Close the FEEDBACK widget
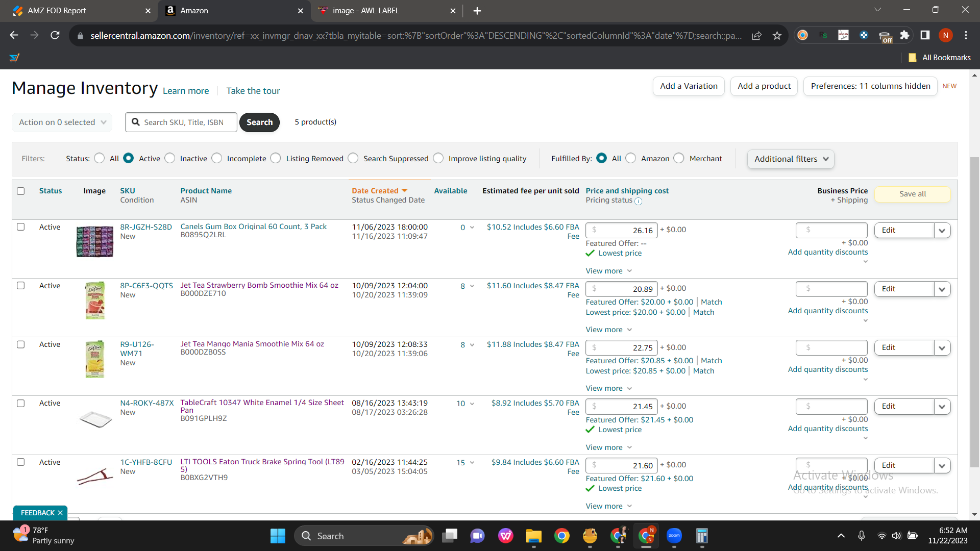The image size is (980, 551). [x=60, y=513]
